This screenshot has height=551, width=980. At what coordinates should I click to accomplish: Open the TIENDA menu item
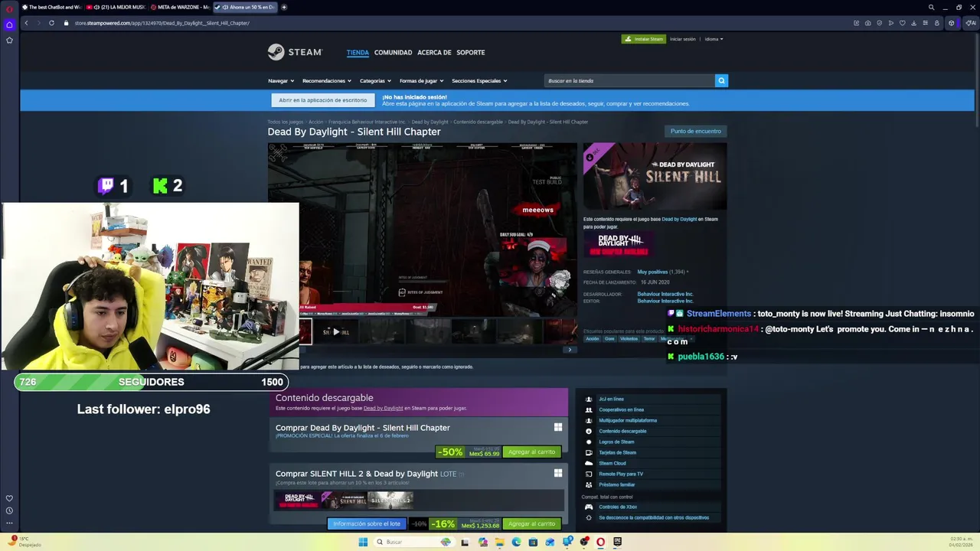(x=358, y=52)
